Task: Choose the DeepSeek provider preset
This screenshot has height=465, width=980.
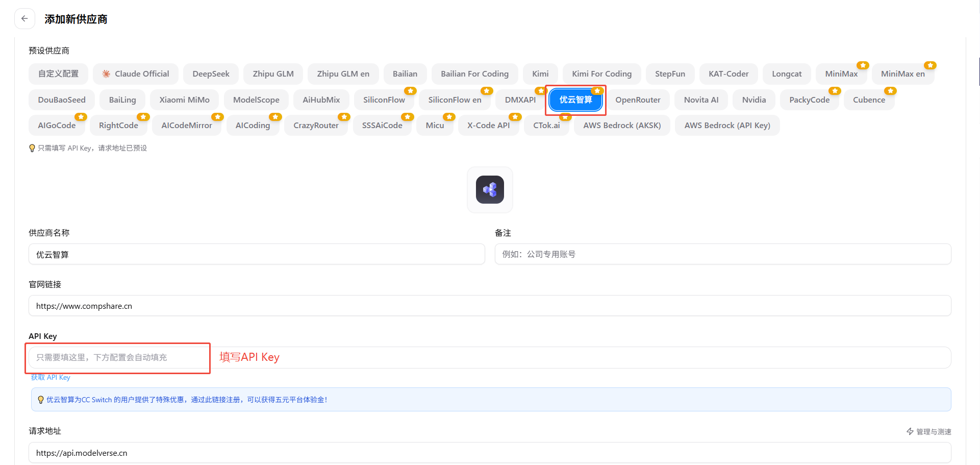Action: [x=211, y=74]
